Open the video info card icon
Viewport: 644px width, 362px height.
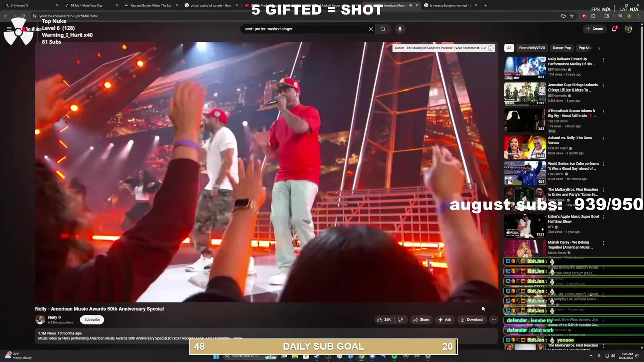click(x=491, y=48)
